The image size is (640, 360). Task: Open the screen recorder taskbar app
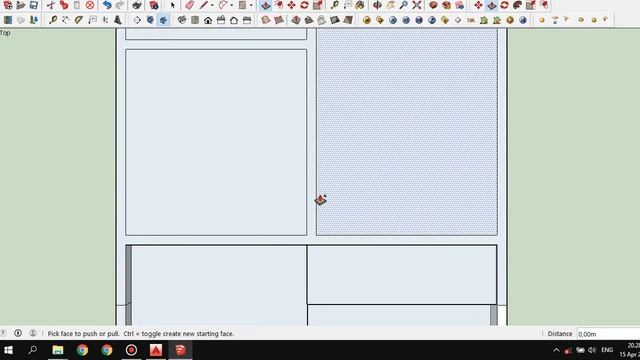click(131, 350)
